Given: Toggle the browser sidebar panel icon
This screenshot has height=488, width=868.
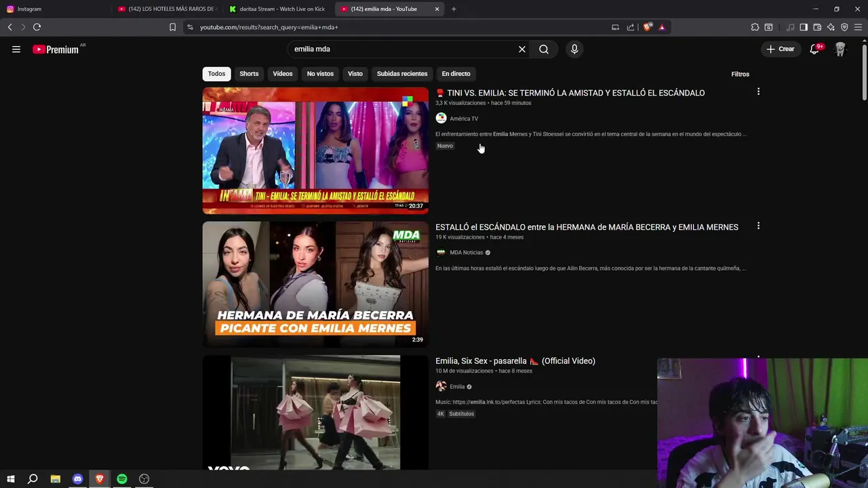Looking at the screenshot, I should [x=804, y=27].
